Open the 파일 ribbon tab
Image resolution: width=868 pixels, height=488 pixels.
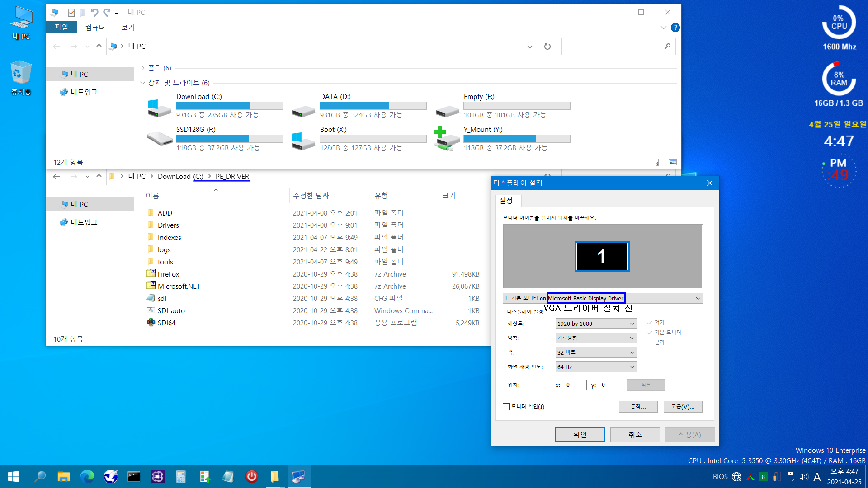tap(61, 27)
